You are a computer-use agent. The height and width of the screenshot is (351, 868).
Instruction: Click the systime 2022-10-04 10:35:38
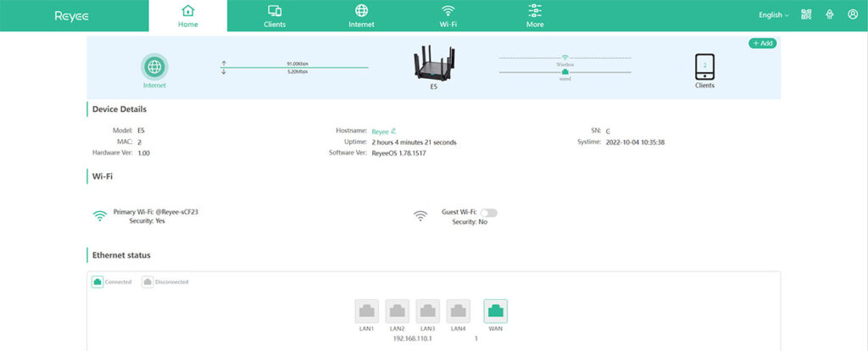[x=636, y=142]
